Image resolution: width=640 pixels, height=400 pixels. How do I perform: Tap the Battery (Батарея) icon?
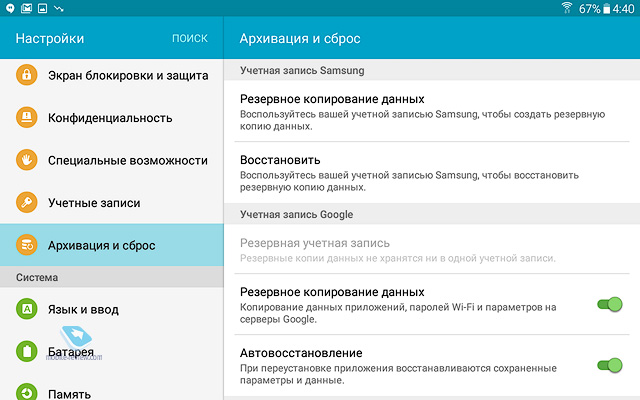(x=27, y=351)
